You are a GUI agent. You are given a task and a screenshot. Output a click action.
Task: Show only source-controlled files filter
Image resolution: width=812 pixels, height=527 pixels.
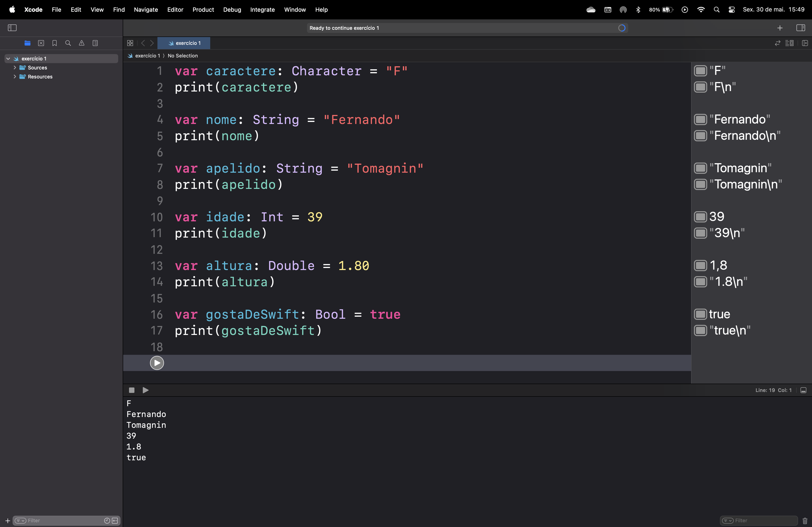(115, 521)
